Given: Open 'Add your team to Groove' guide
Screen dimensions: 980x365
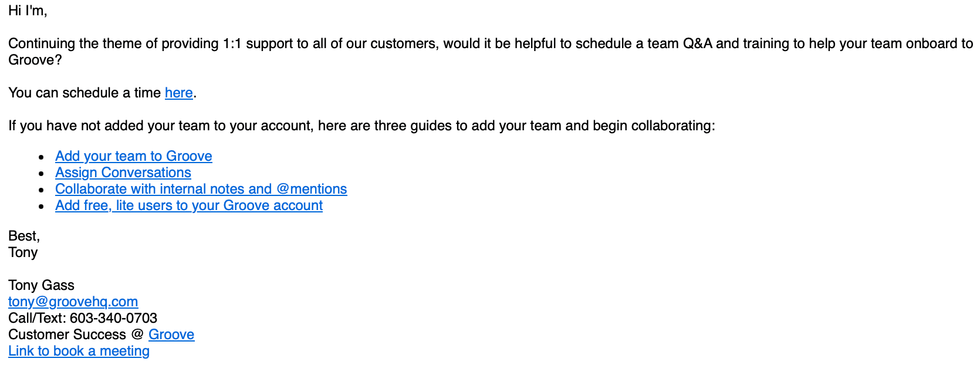Looking at the screenshot, I should pos(133,156).
